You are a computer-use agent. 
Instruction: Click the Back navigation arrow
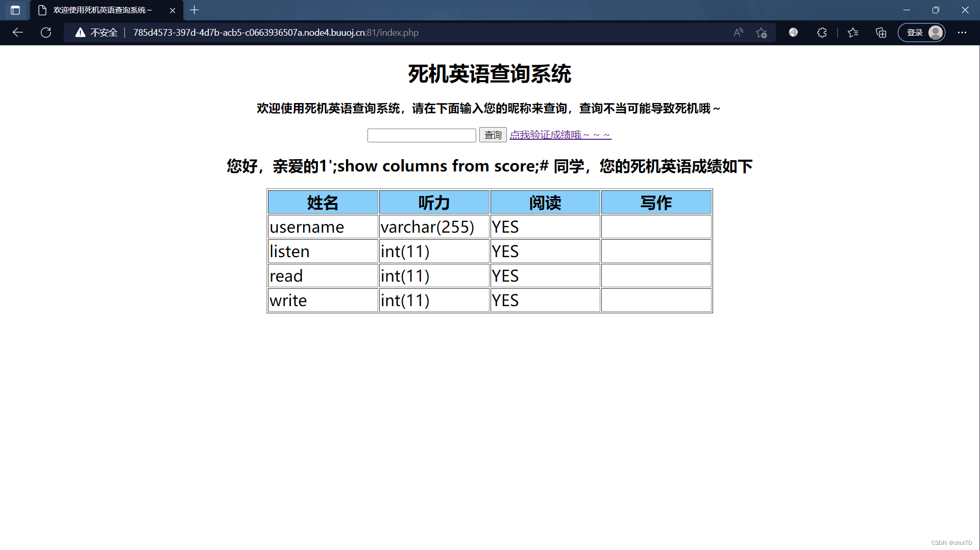[x=18, y=32]
